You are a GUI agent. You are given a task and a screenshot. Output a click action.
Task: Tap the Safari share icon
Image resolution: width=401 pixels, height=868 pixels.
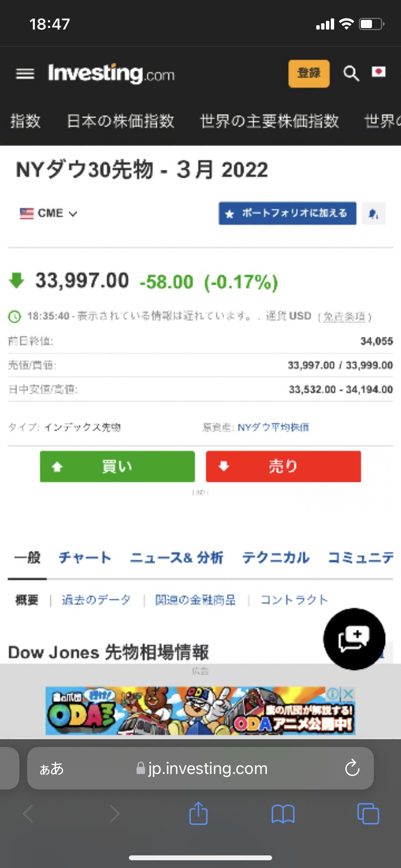(x=198, y=813)
